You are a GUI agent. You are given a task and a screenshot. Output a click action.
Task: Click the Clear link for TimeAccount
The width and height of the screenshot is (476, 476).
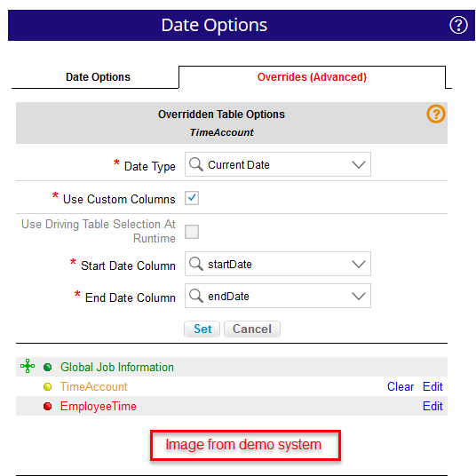click(401, 387)
